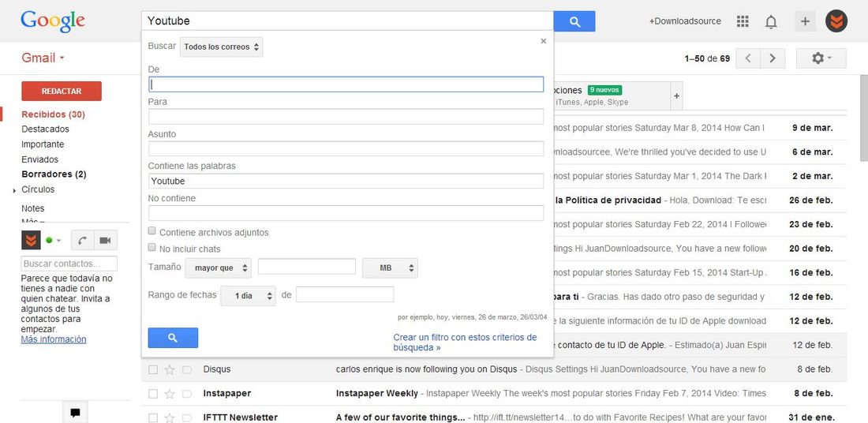The image size is (868, 423).
Task: Open the Google apps grid icon
Action: pyautogui.click(x=743, y=21)
